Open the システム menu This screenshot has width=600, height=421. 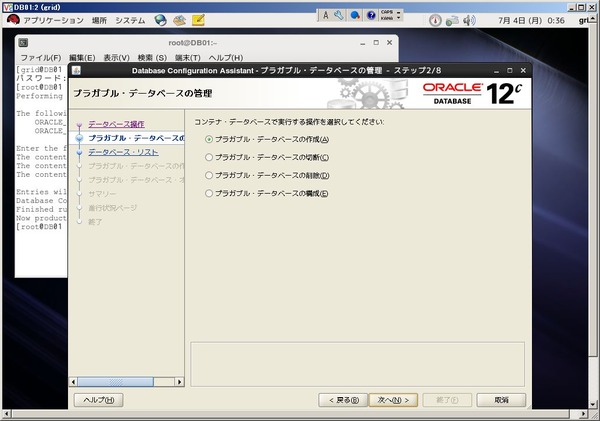click(130, 20)
